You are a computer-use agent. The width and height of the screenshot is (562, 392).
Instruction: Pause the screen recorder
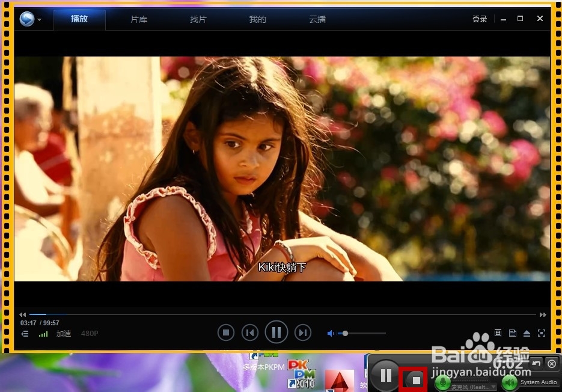386,376
